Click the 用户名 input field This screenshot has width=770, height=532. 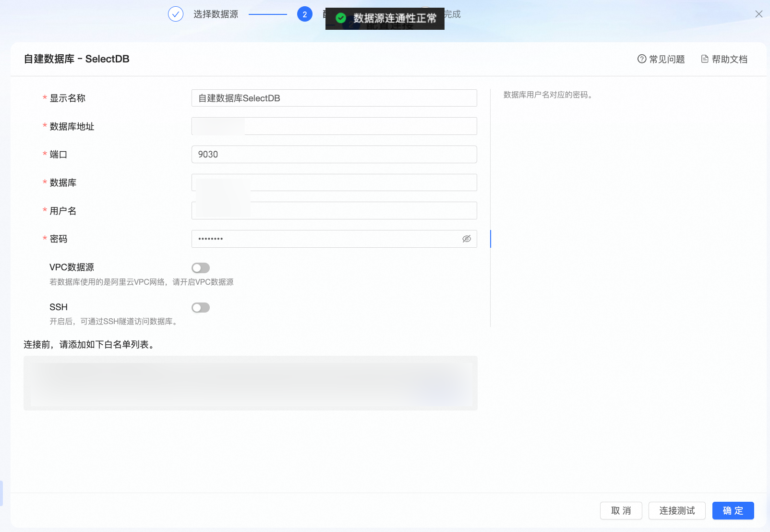334,211
